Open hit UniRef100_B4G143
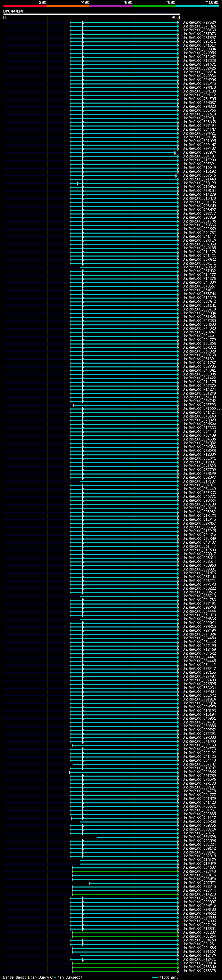This screenshot has width=222, height=980. click(x=199, y=416)
